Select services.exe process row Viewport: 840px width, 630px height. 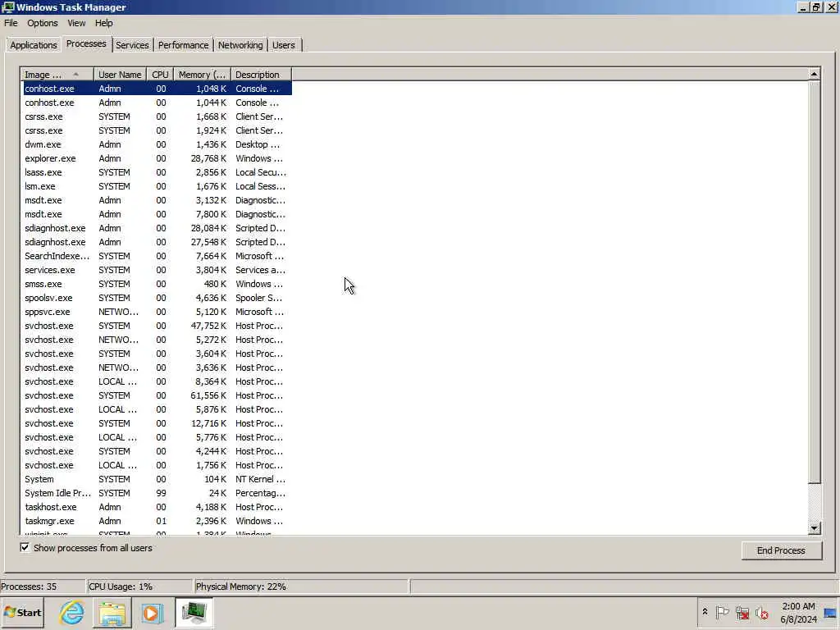tap(157, 269)
